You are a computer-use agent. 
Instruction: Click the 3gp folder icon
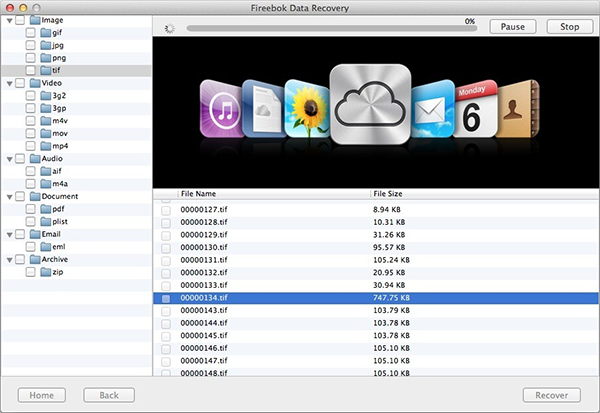46,108
